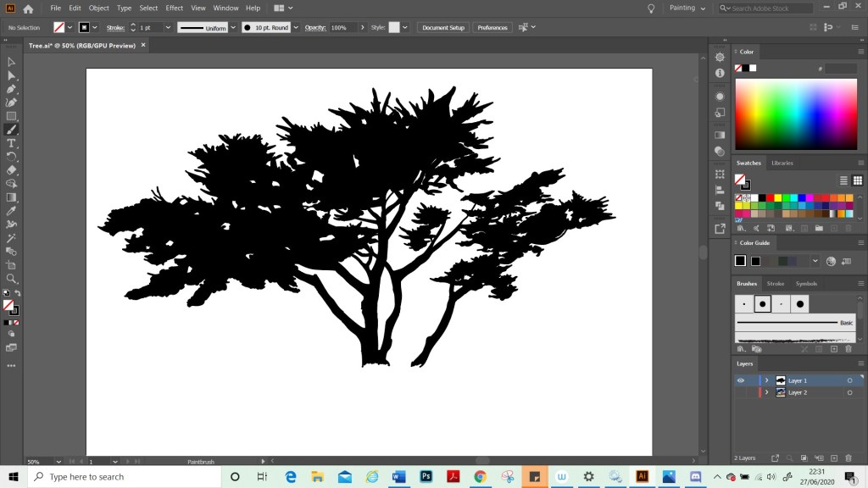Viewport: 868px width, 488px height.
Task: Activate the Zoom magnifier tool
Action: (x=12, y=279)
